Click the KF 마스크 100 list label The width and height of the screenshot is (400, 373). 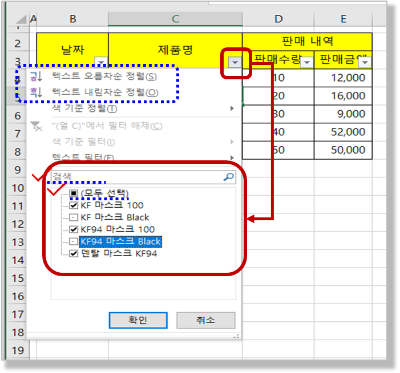tap(112, 205)
